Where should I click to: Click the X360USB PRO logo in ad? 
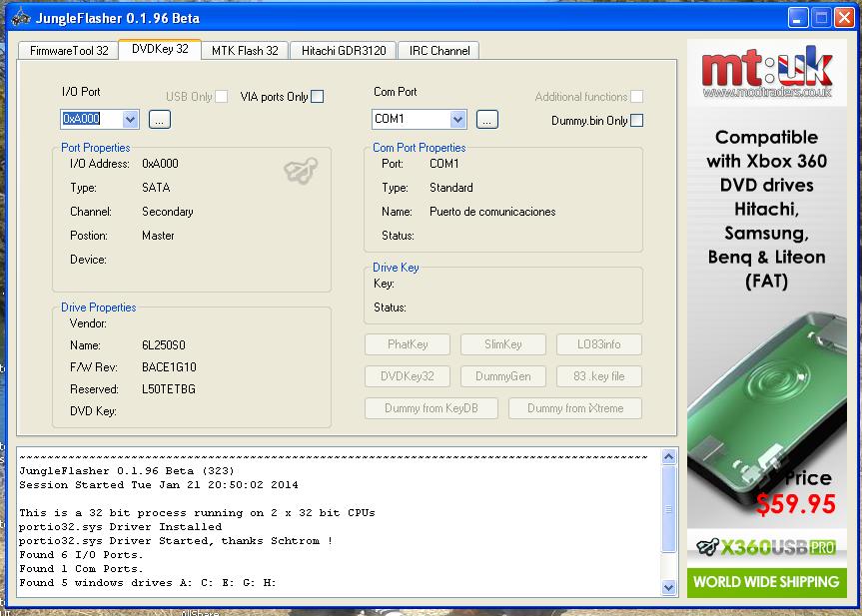pyautogui.click(x=766, y=547)
